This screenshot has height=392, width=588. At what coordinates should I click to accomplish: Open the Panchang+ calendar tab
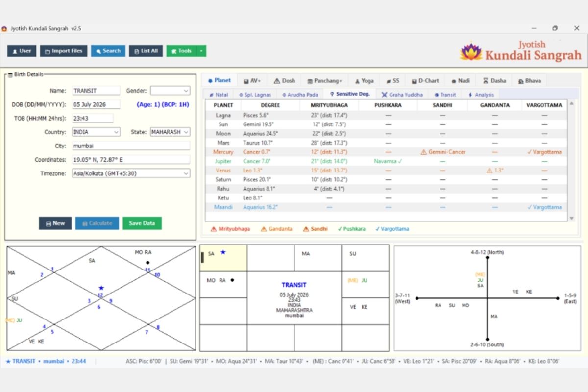325,81
